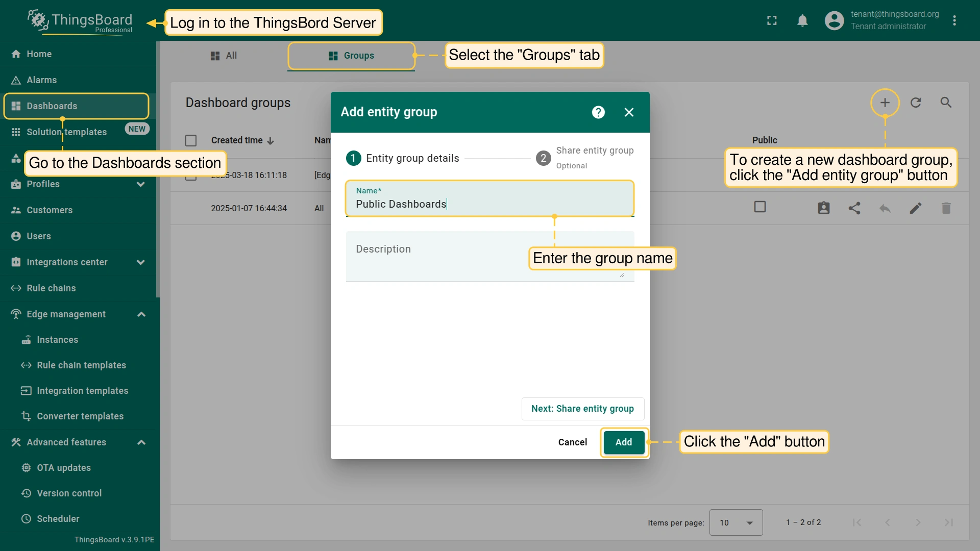The height and width of the screenshot is (551, 980).
Task: Toggle the select-all checkbox in table header
Action: pos(191,140)
